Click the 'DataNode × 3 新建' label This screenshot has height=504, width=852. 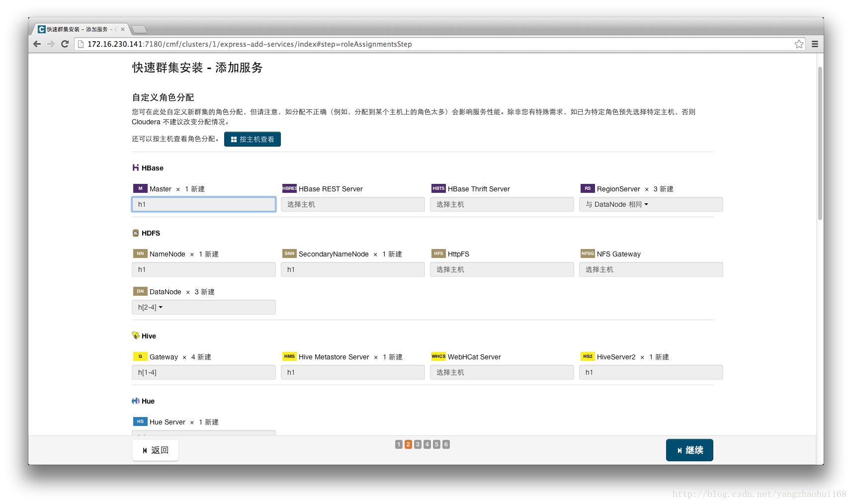click(182, 292)
